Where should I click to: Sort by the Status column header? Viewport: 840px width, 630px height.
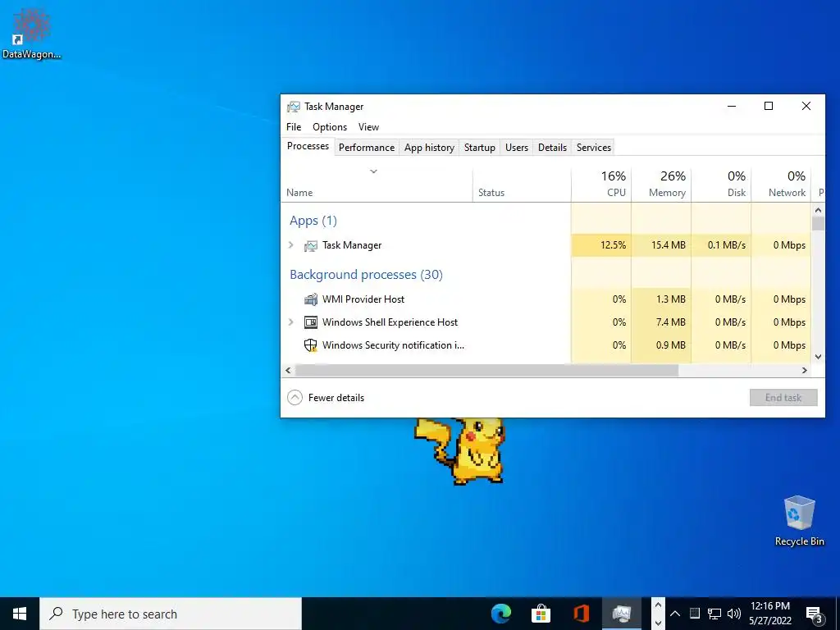click(522, 185)
